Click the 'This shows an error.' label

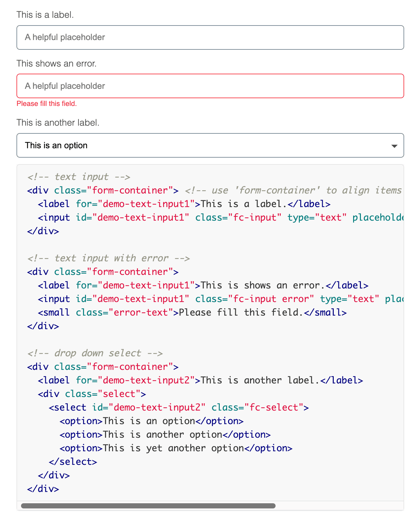[57, 64]
